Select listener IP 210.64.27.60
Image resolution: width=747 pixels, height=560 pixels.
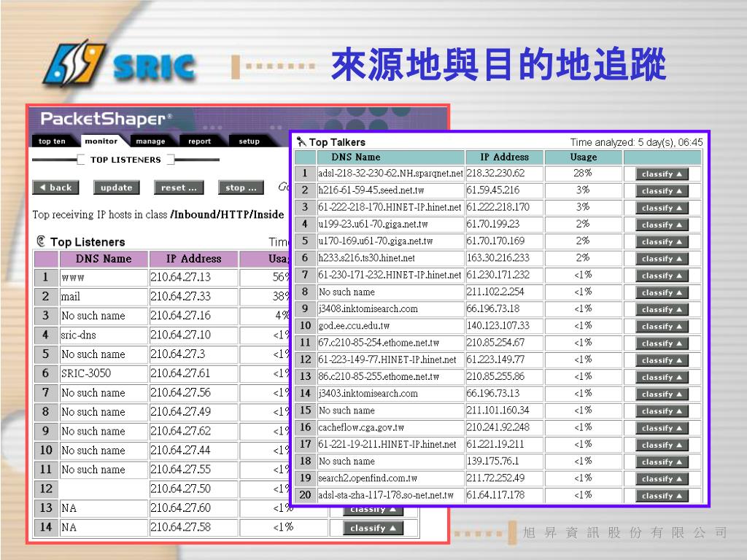[181, 507]
